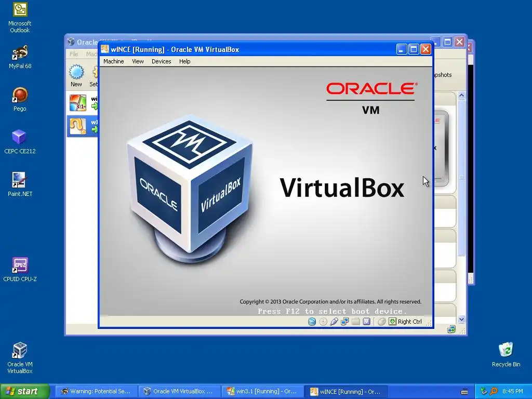The width and height of the screenshot is (532, 399).
Task: Click the USB devices status icon
Action: tap(334, 321)
